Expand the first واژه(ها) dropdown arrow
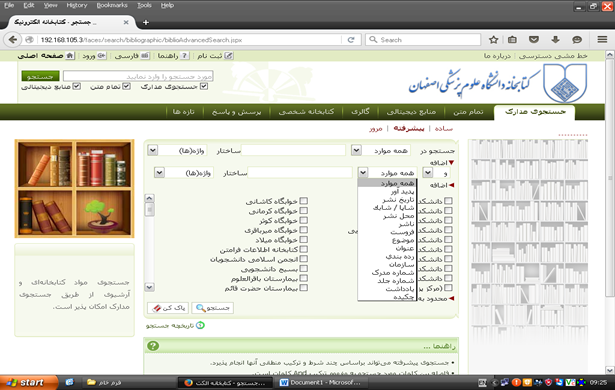The height and width of the screenshot is (390, 615). pos(153,150)
